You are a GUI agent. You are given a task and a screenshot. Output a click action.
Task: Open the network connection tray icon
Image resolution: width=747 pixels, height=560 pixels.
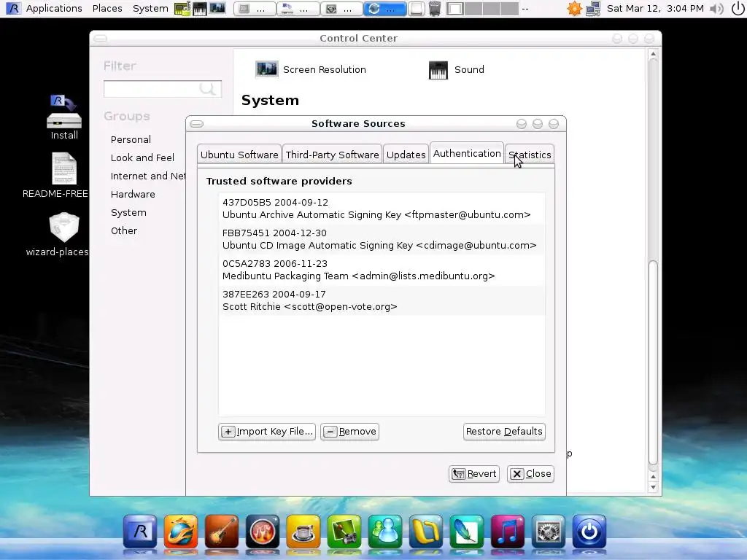coord(593,9)
